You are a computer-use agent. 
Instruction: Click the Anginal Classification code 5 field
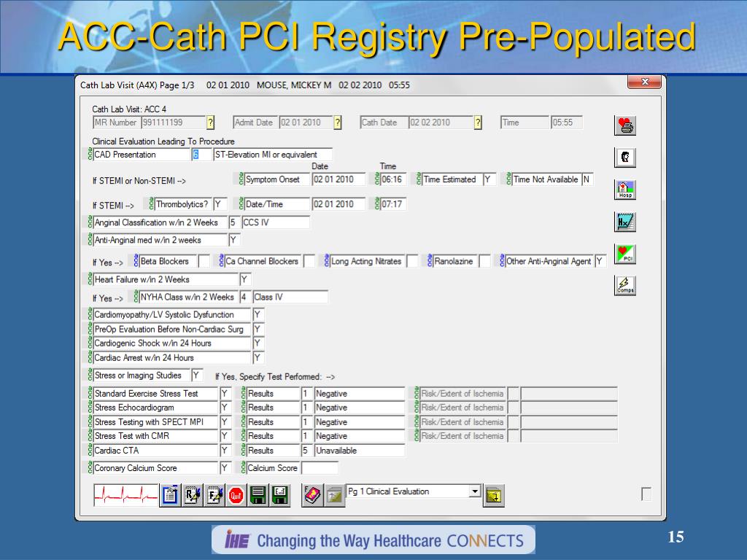234,222
